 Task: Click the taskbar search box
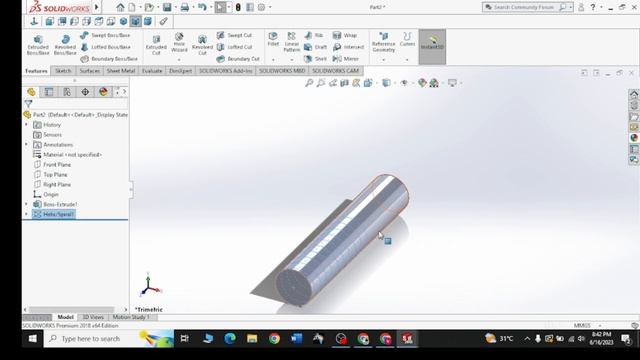point(109,338)
